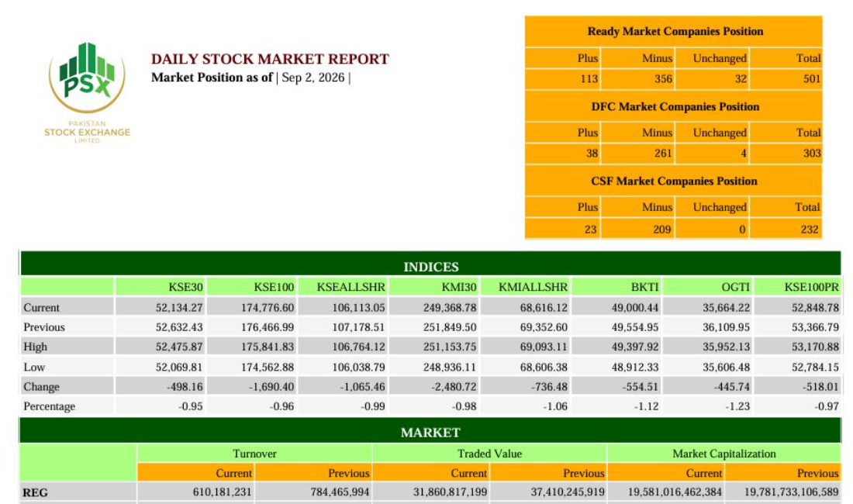Click the PSX Pakistan Stock Exchange logo
Screen dimensions: 853x504
coord(87,93)
